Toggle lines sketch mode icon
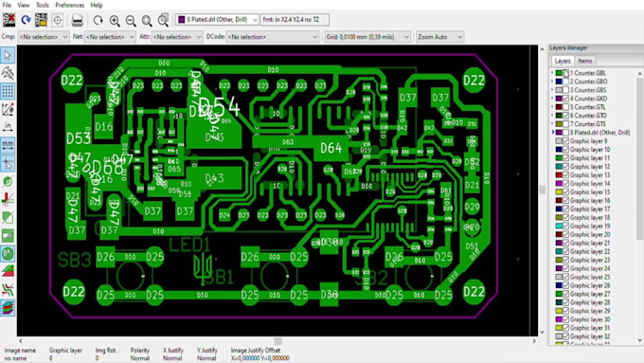The width and height of the screenshot is (644, 363). tap(8, 199)
